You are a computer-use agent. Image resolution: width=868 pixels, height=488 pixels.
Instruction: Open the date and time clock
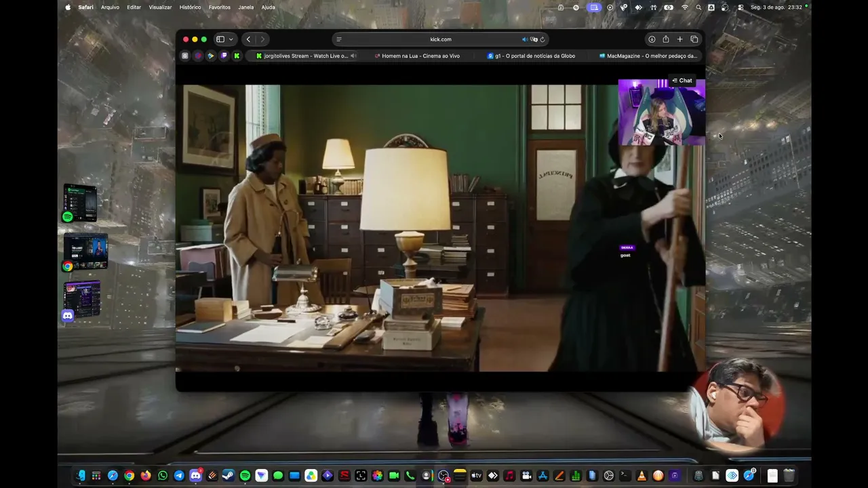[x=776, y=7]
